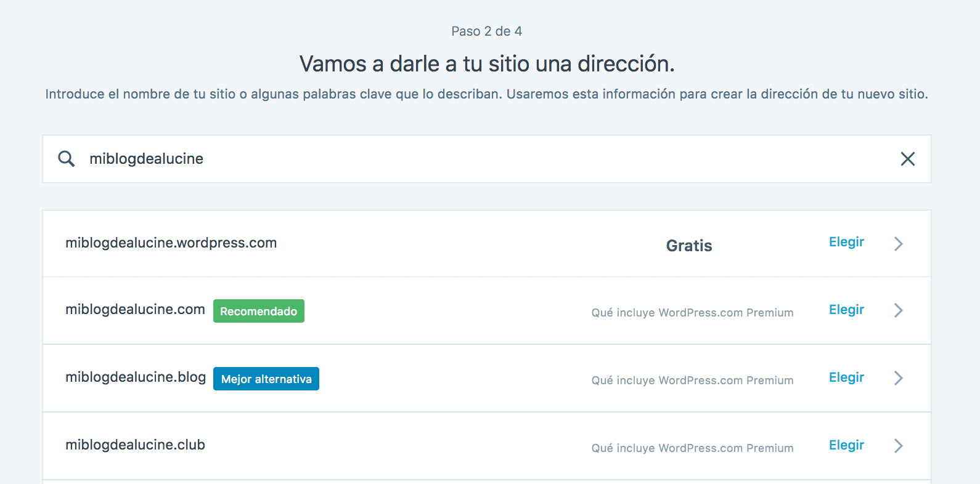Open Premium info link in .com row
Viewport: 980px width, 484px height.
click(x=692, y=313)
